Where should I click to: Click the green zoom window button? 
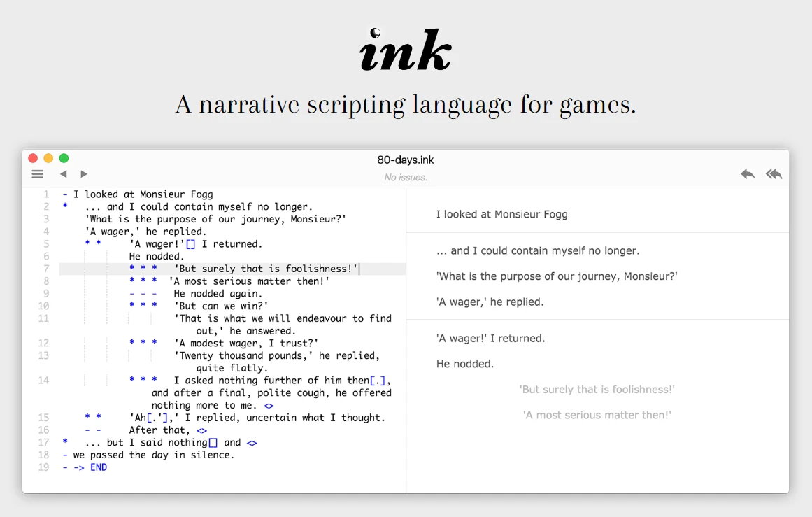coord(64,158)
